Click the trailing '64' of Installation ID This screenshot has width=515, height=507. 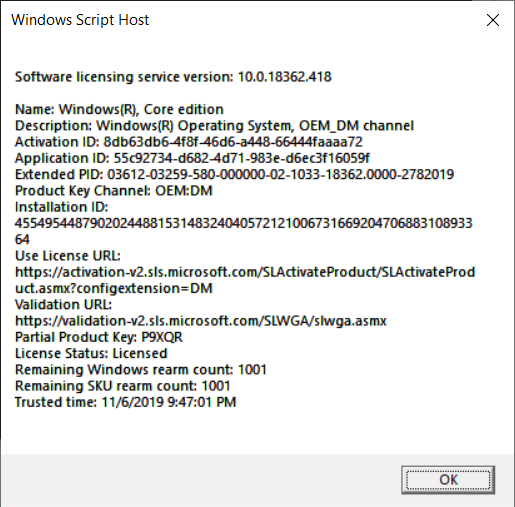(22, 240)
